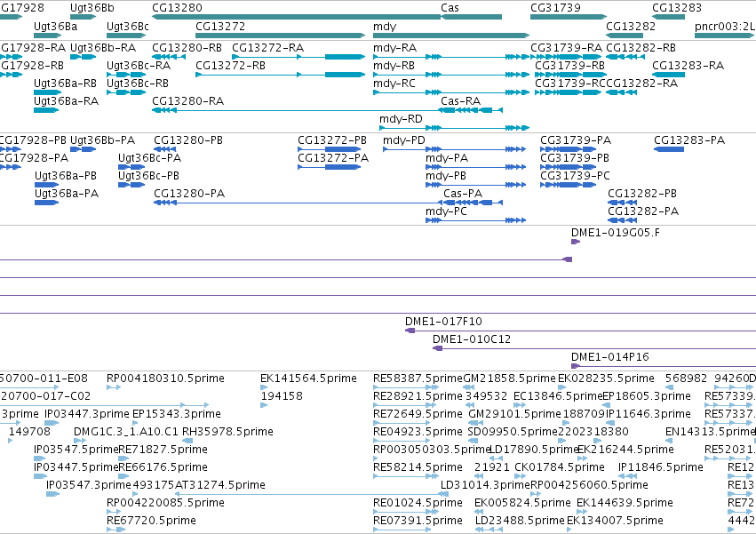
Task: Click the pncr003:2L gene label
Action: (x=725, y=26)
